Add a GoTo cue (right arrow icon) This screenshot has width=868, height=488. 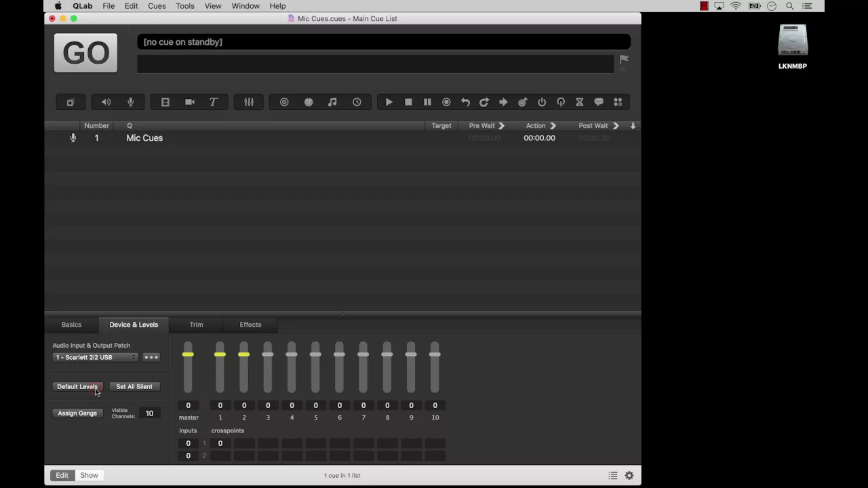click(503, 102)
